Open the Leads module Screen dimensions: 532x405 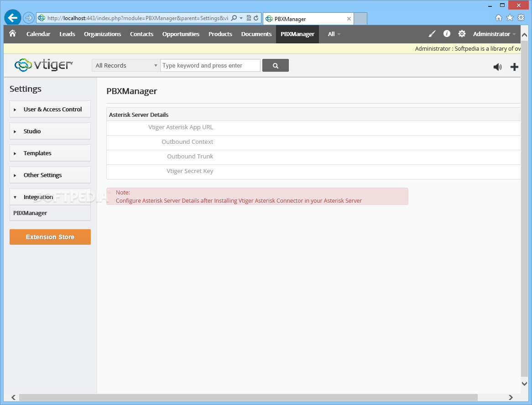coord(67,34)
